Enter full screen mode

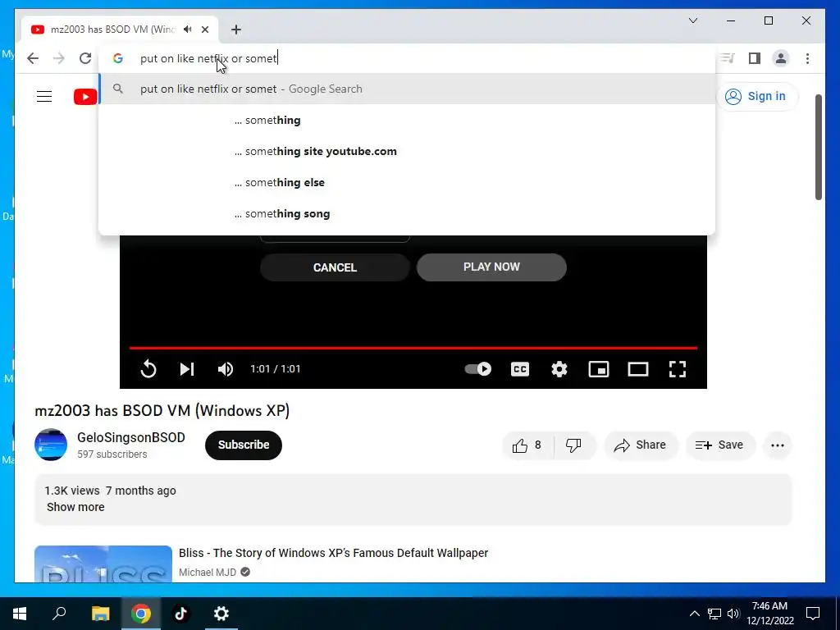tap(677, 369)
